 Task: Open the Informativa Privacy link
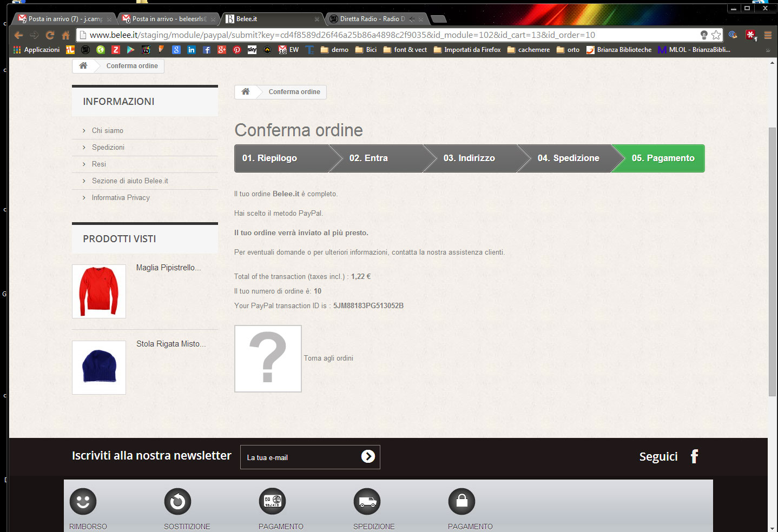121,197
